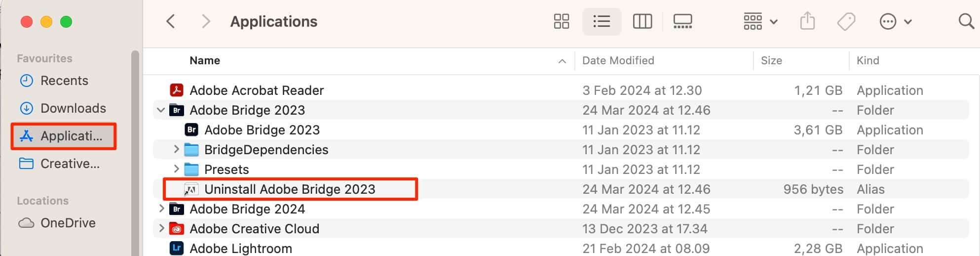Sort by Date Modified column header
The width and height of the screenshot is (980, 256).
click(x=618, y=60)
